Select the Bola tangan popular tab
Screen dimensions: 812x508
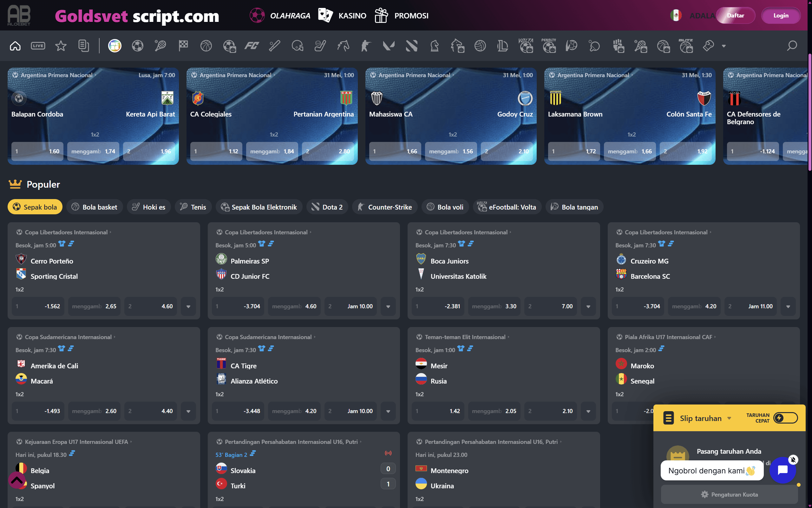(574, 207)
